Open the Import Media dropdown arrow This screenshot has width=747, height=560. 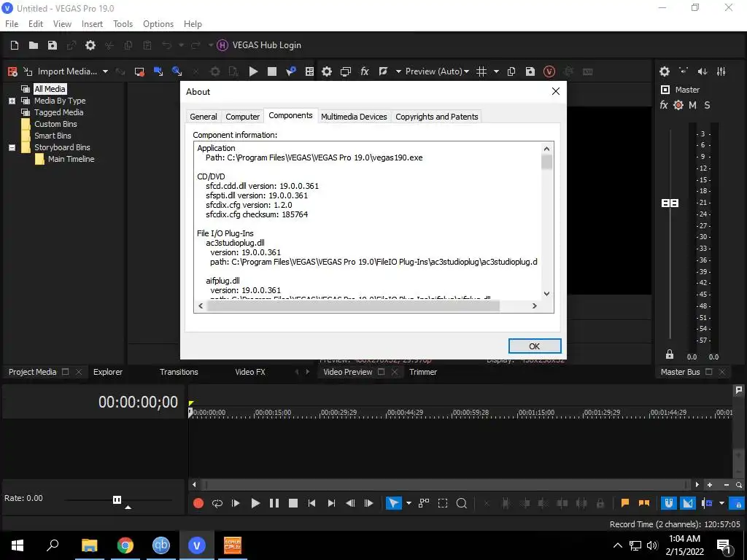105,71
